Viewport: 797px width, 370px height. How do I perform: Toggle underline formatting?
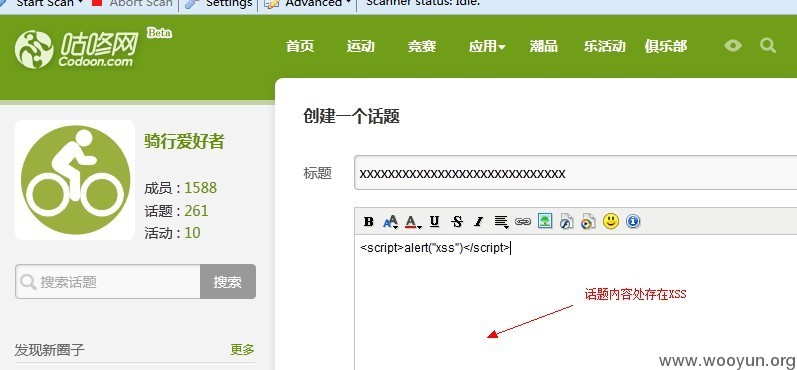pos(434,222)
